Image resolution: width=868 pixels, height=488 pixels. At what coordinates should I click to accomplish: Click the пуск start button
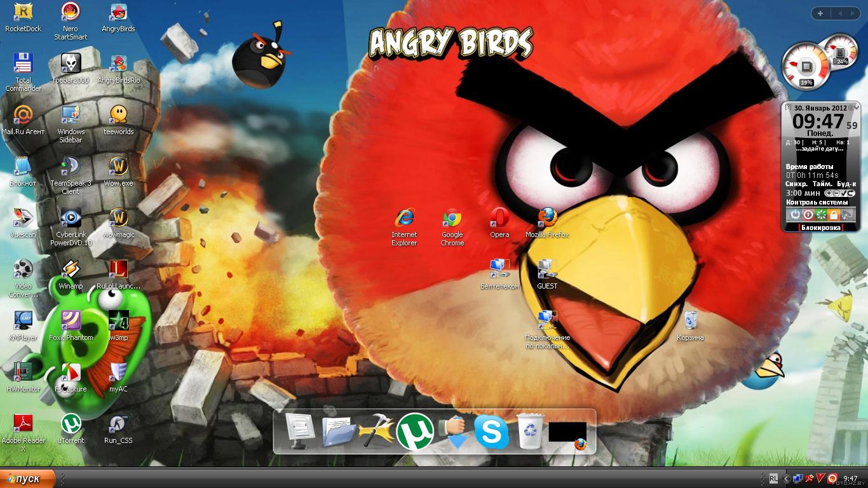[28, 478]
